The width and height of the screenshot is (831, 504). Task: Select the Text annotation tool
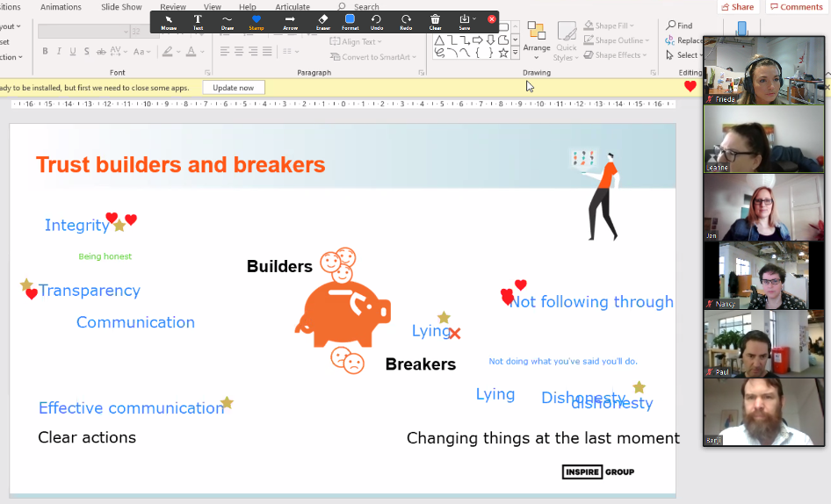[x=198, y=22]
